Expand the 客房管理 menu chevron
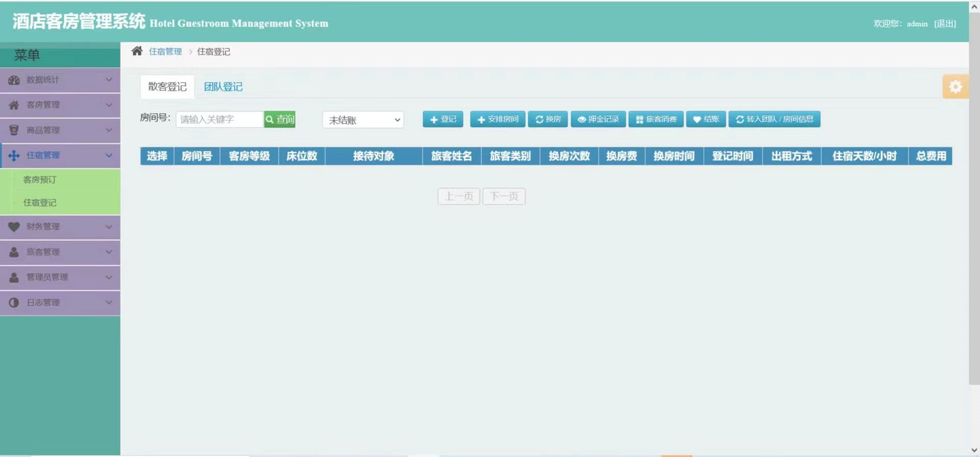This screenshot has width=980, height=457. click(109, 105)
